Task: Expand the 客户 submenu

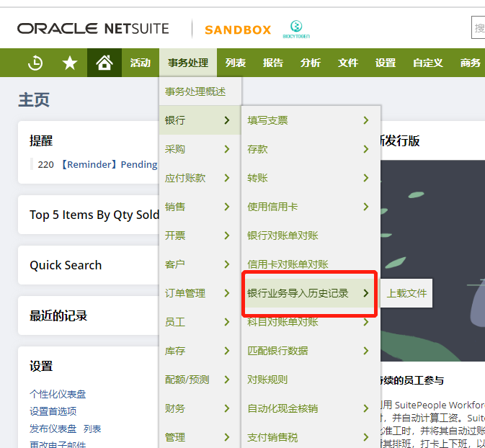Action: [200, 264]
